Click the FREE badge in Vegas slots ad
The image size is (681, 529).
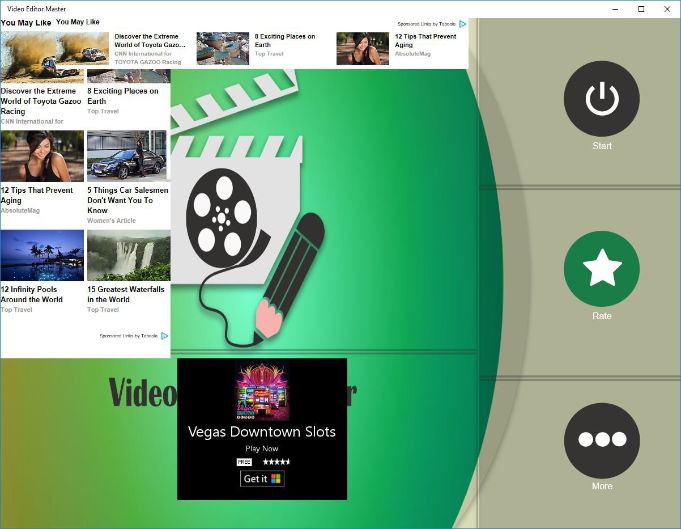click(244, 462)
